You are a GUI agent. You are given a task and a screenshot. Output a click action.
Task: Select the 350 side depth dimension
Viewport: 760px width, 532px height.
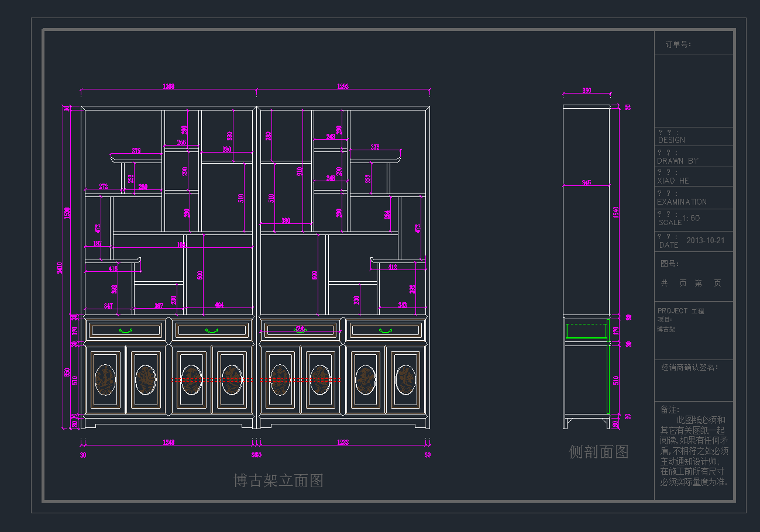[x=586, y=91]
